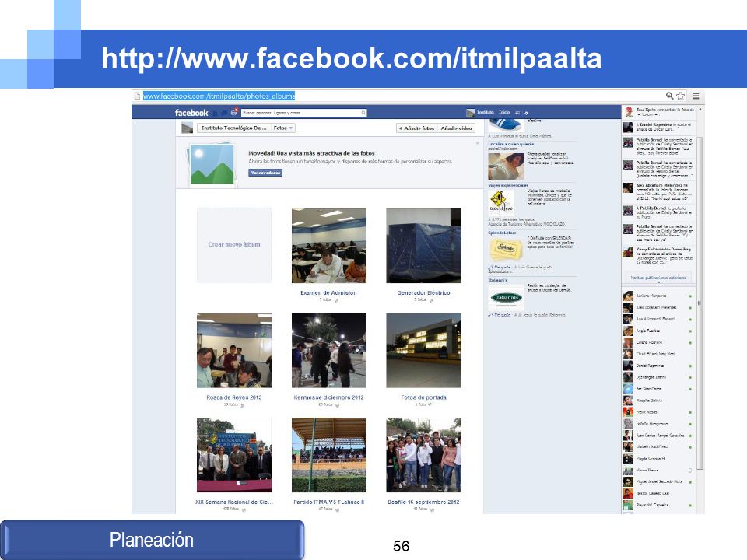Click the Kermesse diciembre 2012 title link
The height and width of the screenshot is (560, 747).
point(328,397)
